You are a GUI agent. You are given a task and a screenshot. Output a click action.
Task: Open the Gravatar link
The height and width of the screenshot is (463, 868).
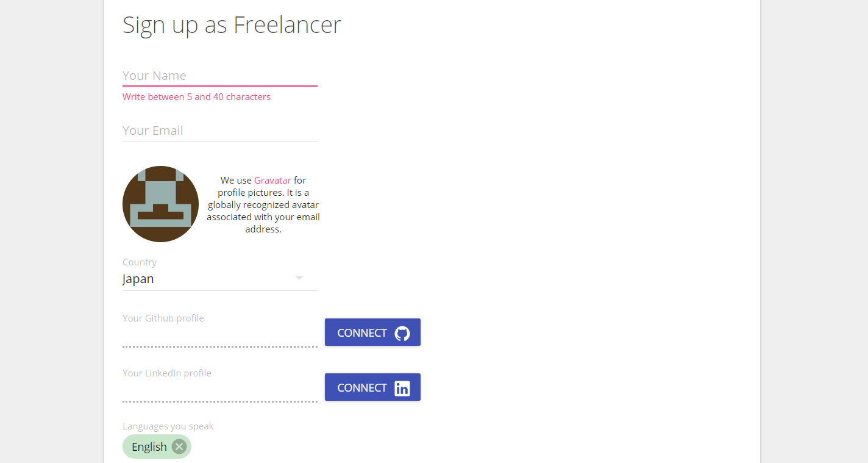point(272,181)
